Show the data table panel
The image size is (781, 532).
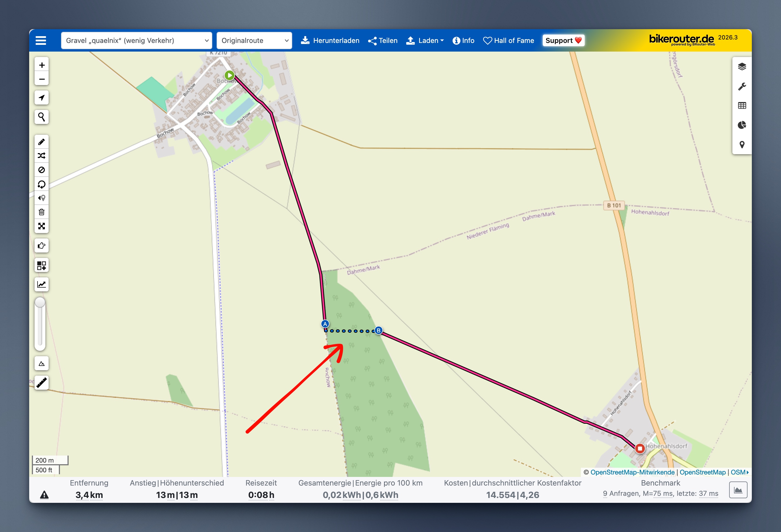[742, 106]
